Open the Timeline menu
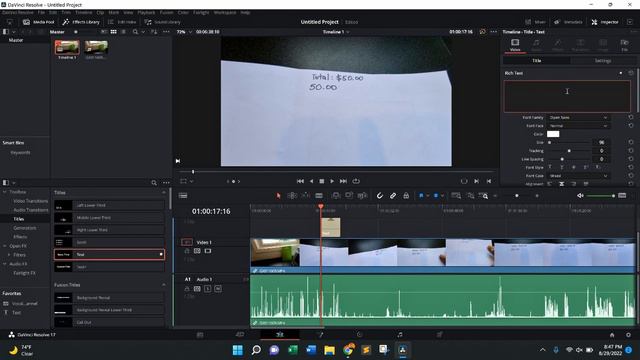This screenshot has height=360, width=640. [x=83, y=13]
